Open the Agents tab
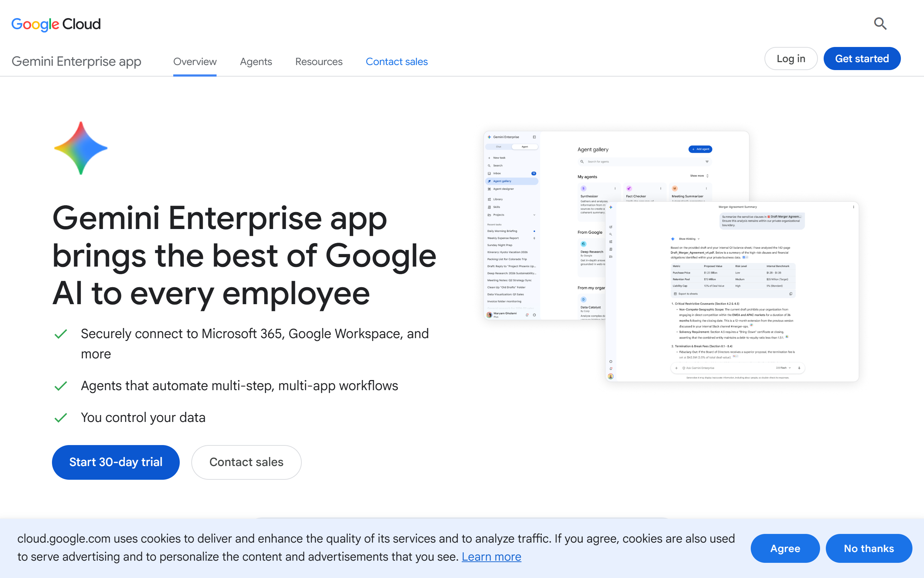This screenshot has width=924, height=578. point(256,61)
